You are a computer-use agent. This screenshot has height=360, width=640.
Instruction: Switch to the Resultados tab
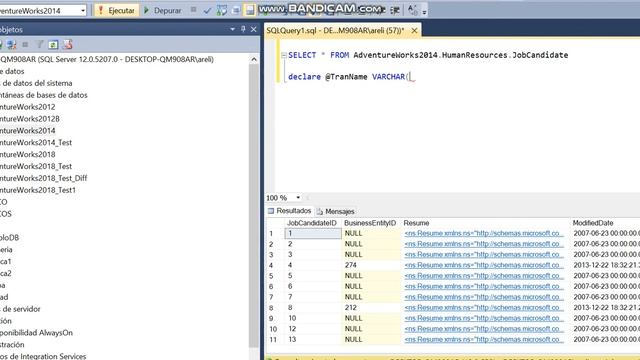click(x=289, y=211)
